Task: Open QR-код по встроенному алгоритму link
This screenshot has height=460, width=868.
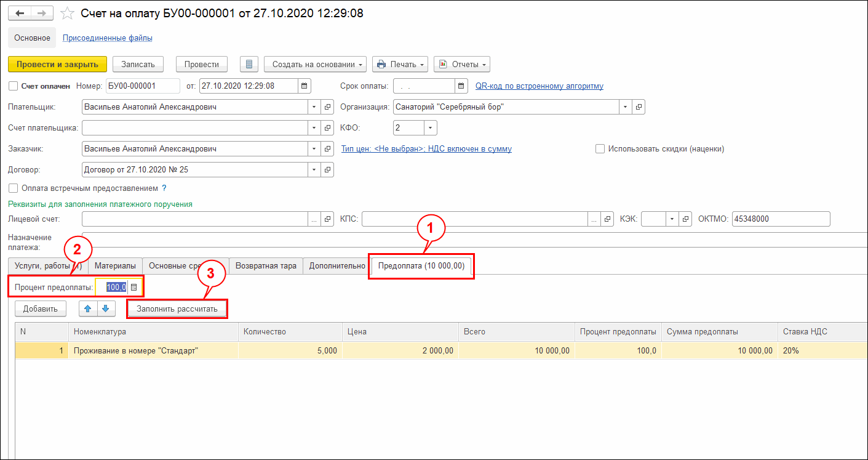Action: point(540,86)
